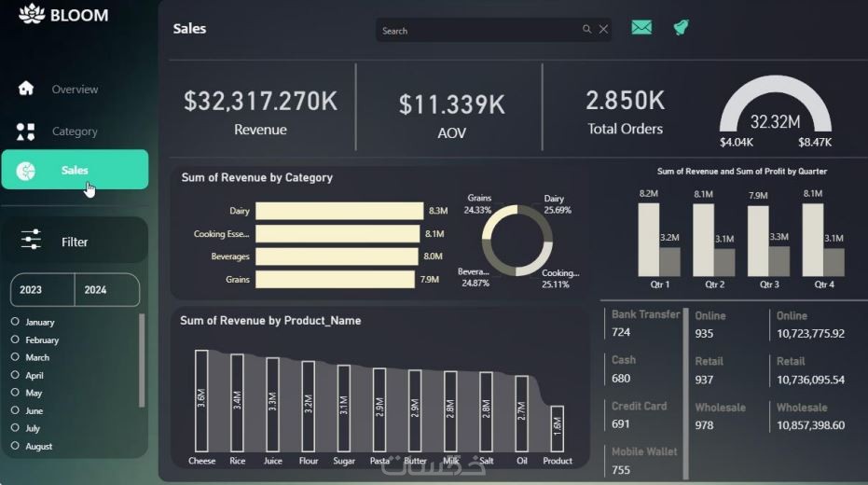The width and height of the screenshot is (868, 485).
Task: Select the March radio option
Action: (x=15, y=357)
